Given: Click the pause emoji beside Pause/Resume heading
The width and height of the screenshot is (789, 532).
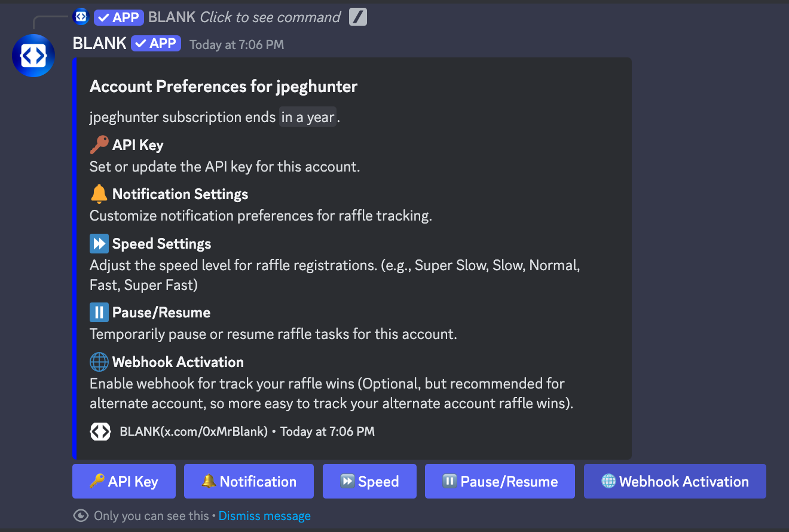Looking at the screenshot, I should (99, 312).
